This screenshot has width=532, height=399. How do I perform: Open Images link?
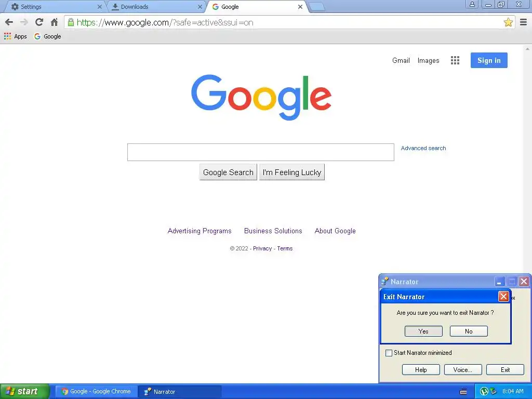coord(428,60)
